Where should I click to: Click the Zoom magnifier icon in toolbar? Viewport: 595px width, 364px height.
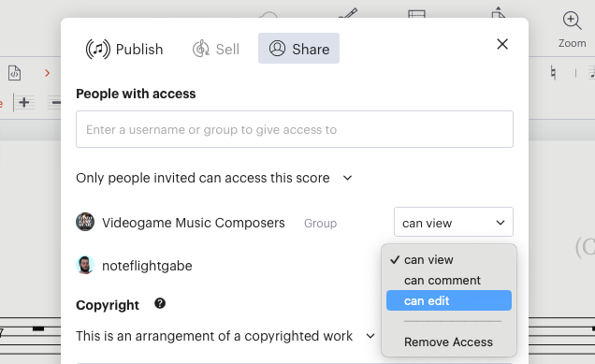[x=572, y=21]
